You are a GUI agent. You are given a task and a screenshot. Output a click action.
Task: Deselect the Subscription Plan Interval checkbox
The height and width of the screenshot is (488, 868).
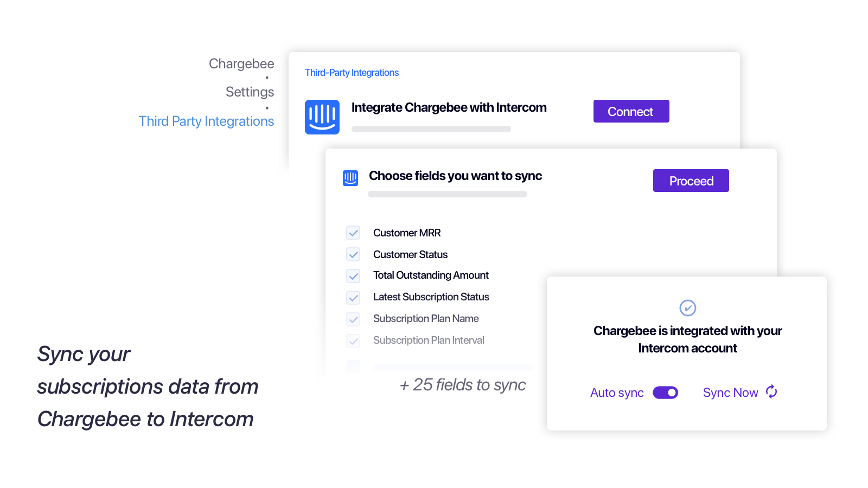(x=353, y=341)
